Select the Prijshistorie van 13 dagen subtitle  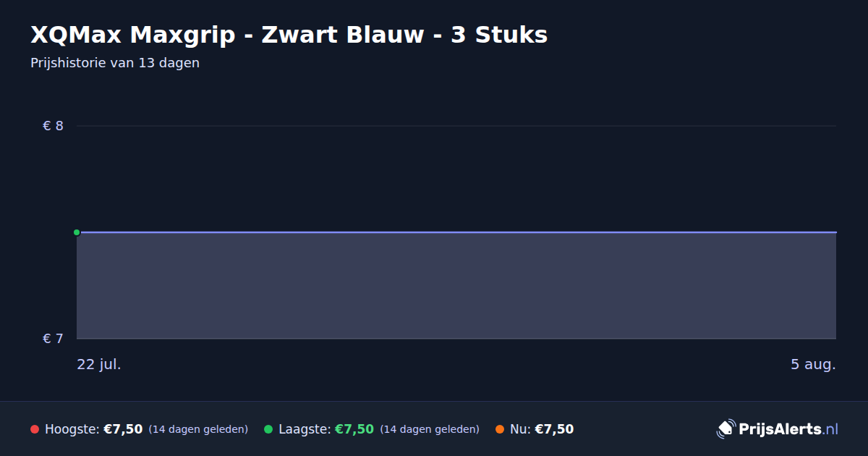click(x=115, y=63)
